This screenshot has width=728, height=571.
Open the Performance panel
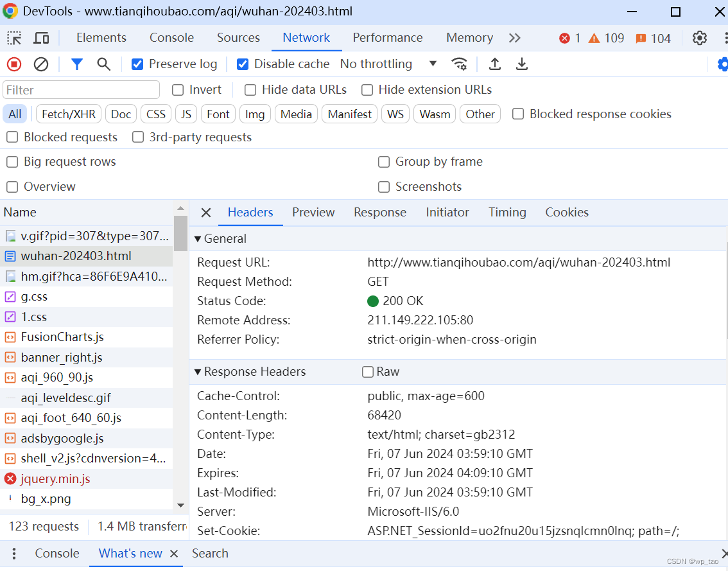click(x=388, y=38)
